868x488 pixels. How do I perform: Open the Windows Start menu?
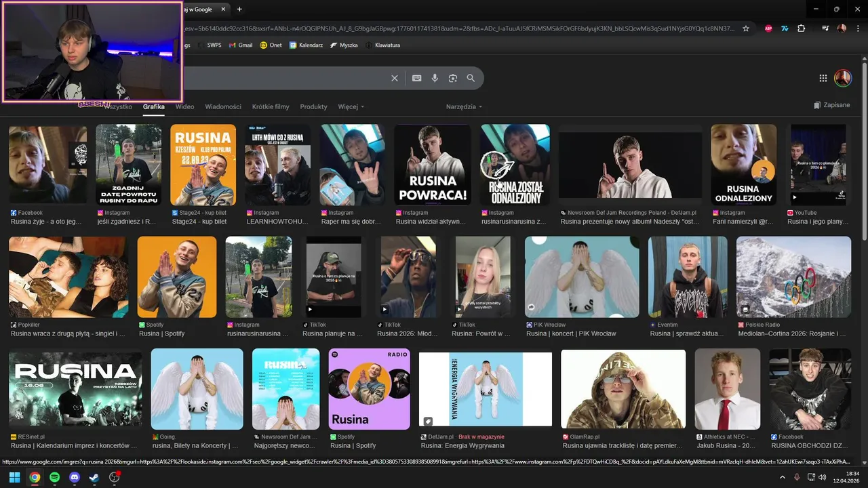[14, 477]
